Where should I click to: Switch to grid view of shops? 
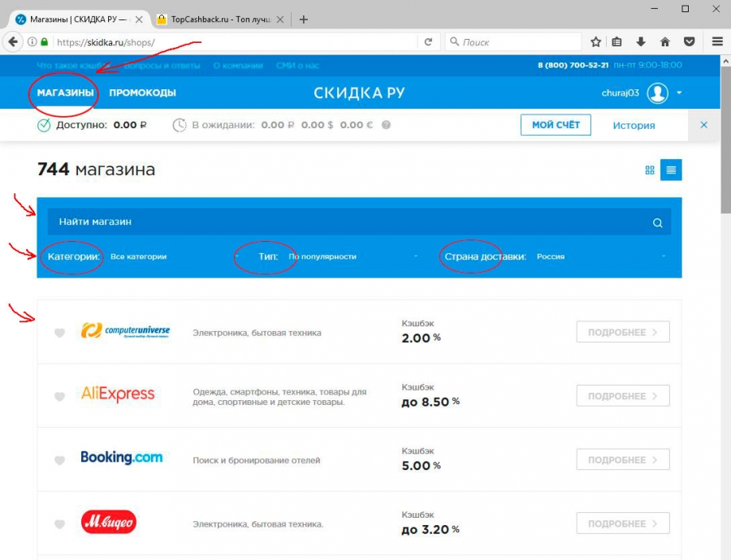tap(650, 170)
